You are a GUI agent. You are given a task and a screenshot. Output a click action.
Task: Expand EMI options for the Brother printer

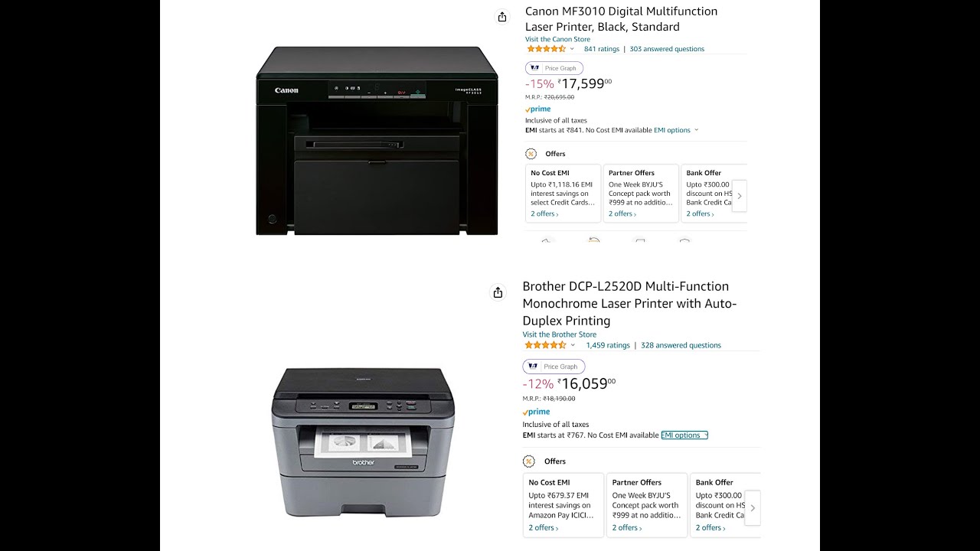[684, 435]
